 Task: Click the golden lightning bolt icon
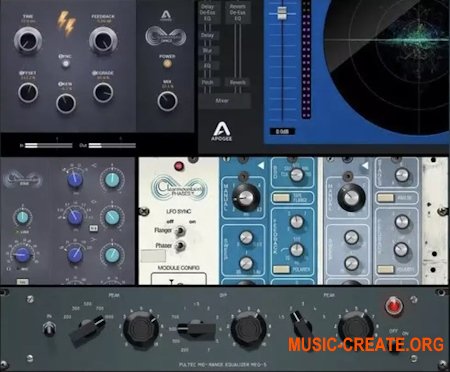tap(66, 22)
